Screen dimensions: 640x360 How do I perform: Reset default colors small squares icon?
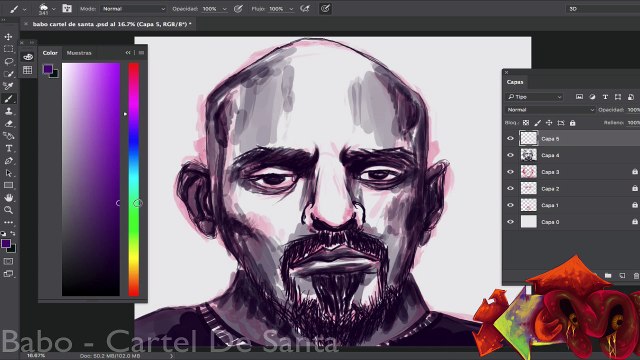[4, 233]
